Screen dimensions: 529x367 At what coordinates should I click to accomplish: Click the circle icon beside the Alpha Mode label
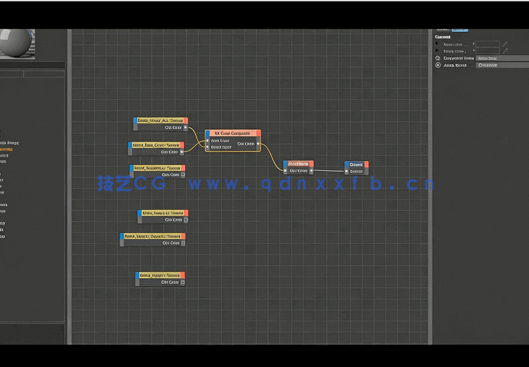click(438, 65)
